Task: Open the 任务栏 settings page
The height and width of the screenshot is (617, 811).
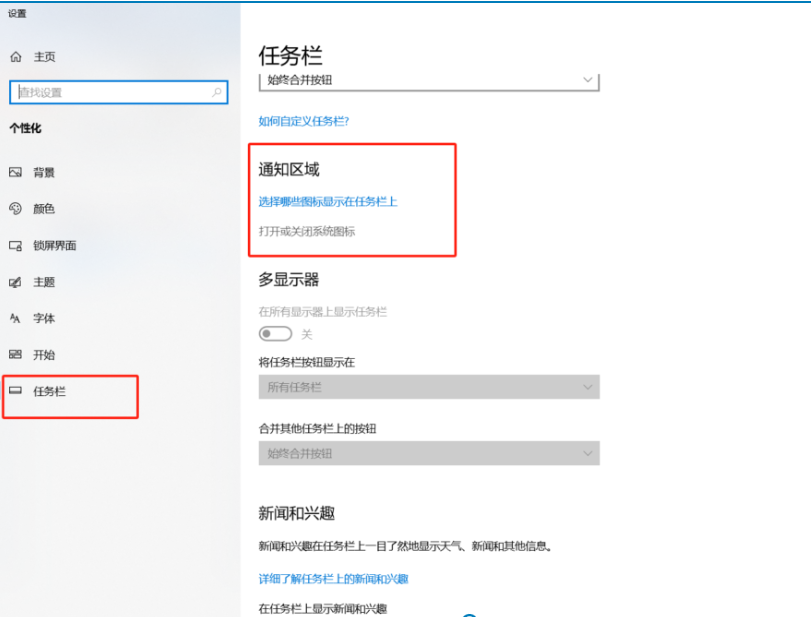Action: (49, 391)
